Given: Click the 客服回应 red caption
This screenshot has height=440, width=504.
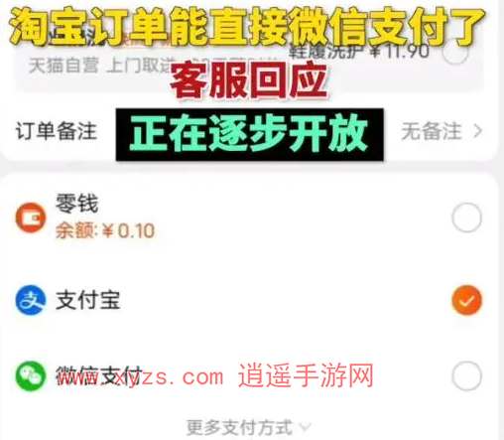Looking at the screenshot, I should 249,80.
